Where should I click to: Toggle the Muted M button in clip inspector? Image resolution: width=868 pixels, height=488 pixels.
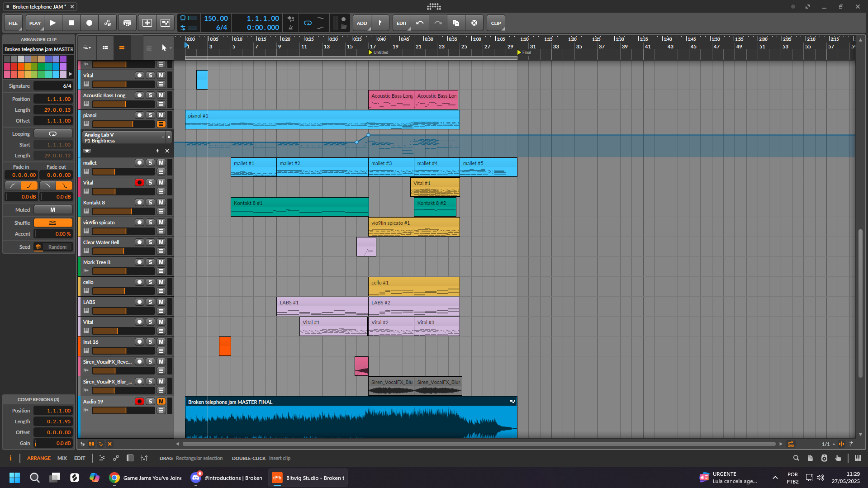point(53,210)
